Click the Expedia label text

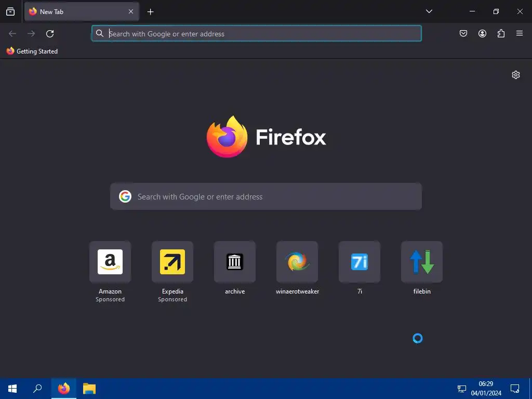click(172, 291)
